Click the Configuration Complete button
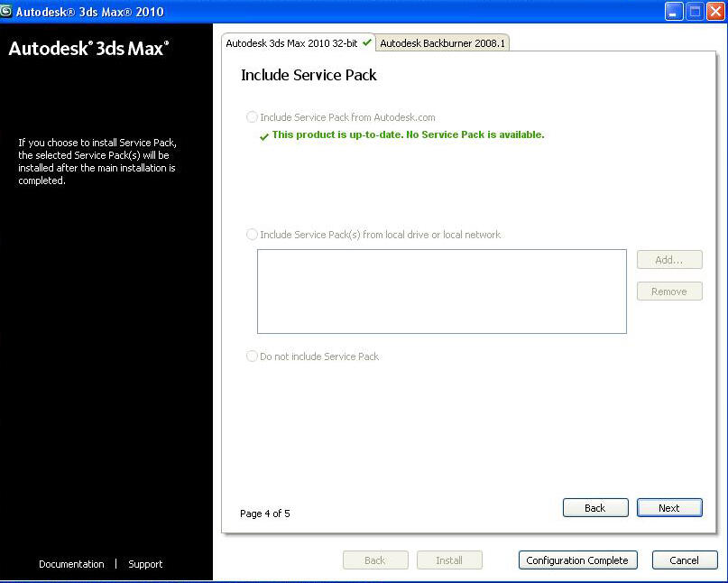The width and height of the screenshot is (728, 583). [x=577, y=560]
